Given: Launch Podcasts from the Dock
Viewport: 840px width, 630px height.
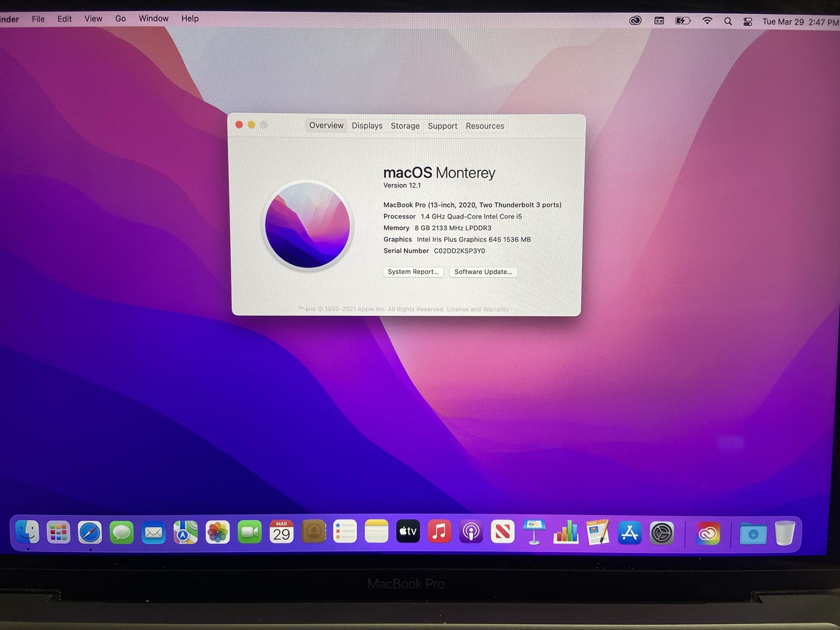Looking at the screenshot, I should [471, 532].
